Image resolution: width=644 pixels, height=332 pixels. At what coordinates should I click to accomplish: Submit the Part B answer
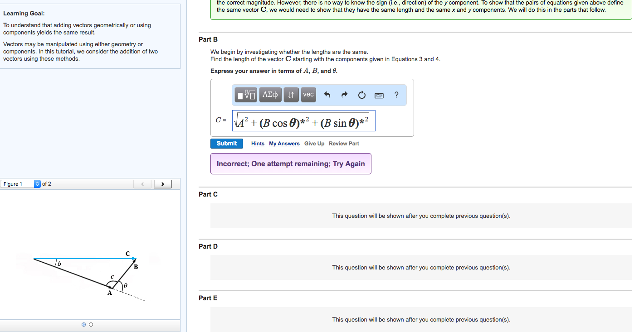(x=226, y=143)
